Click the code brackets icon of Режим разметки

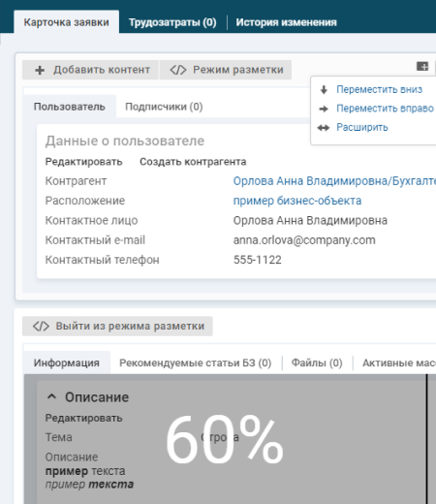tap(178, 70)
